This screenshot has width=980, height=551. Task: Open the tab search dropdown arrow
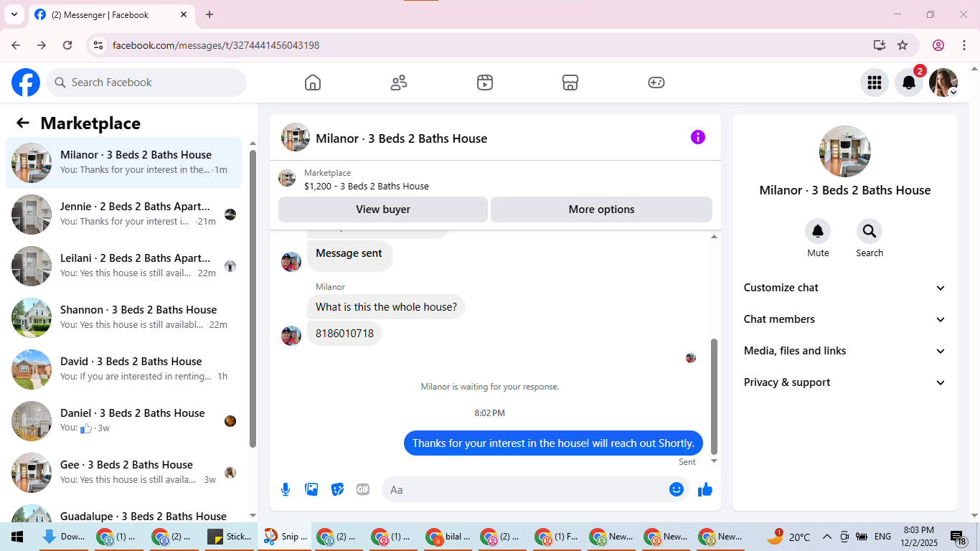click(14, 14)
